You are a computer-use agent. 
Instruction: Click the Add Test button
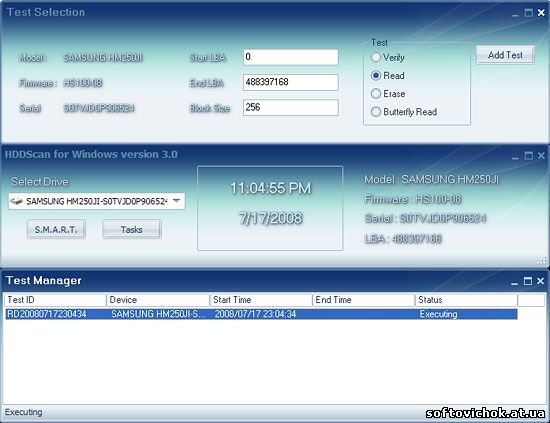click(505, 55)
